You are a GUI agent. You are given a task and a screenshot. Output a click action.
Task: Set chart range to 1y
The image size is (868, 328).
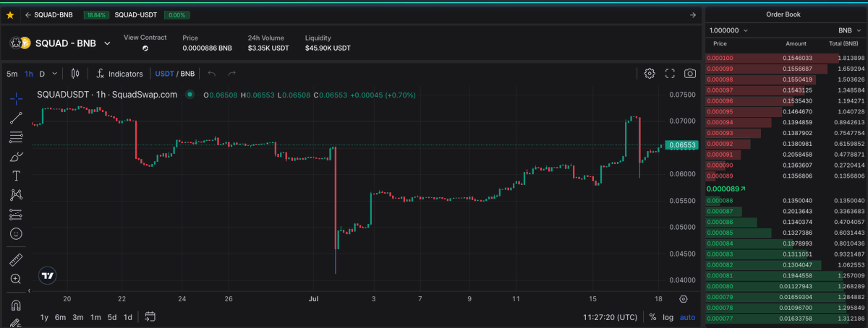[x=44, y=317]
